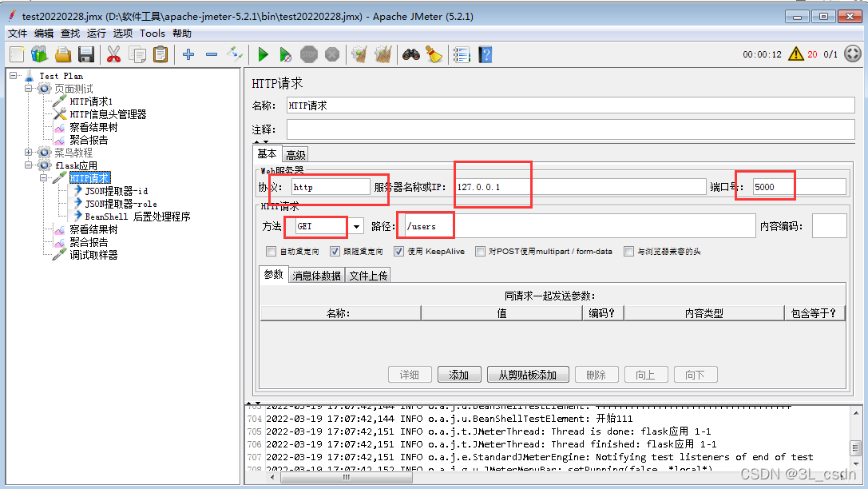
Task: Expand all tree nodes with the plus icon
Action: 188,54
